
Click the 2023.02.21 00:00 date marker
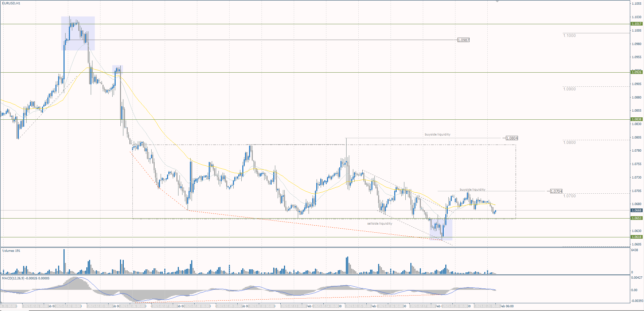click(x=487, y=306)
